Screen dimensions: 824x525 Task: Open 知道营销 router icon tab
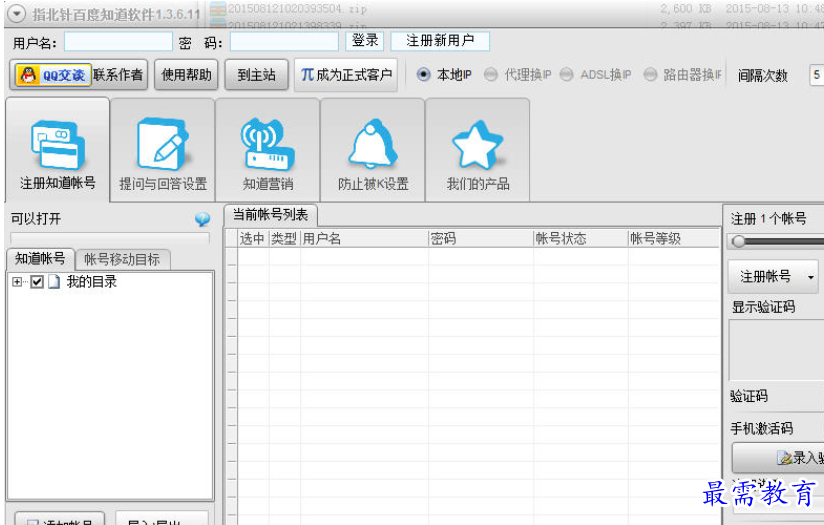pyautogui.click(x=267, y=149)
